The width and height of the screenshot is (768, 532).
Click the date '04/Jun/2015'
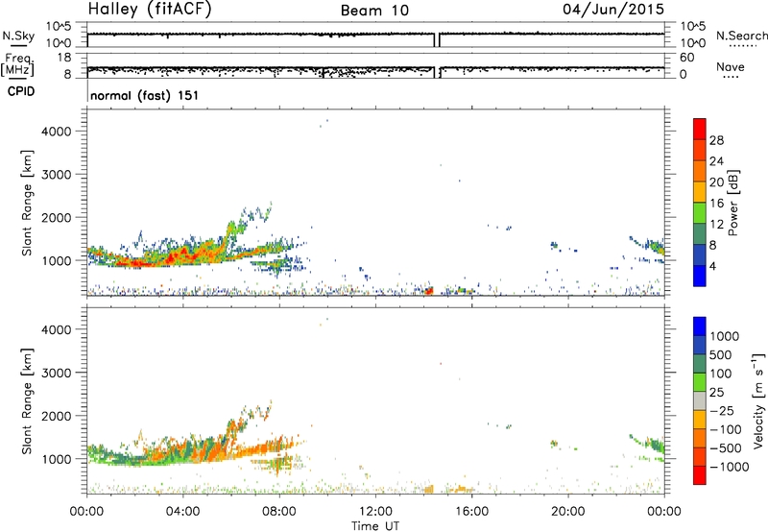613,9
